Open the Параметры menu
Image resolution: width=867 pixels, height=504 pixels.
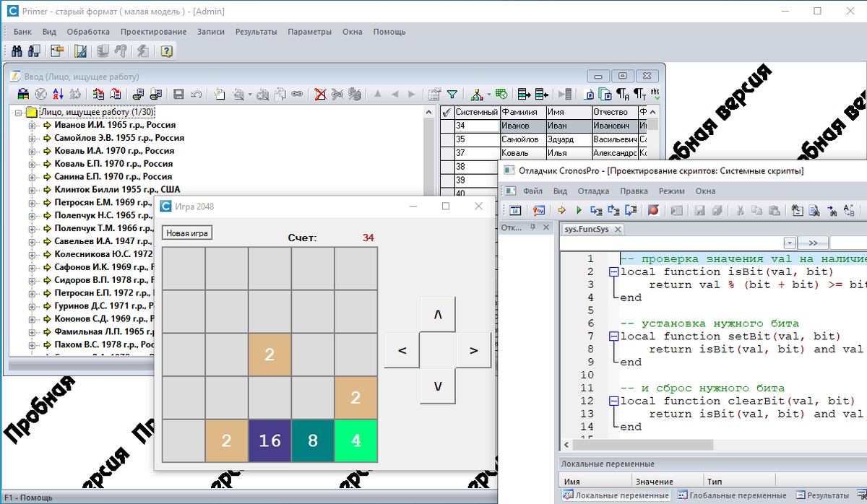click(x=309, y=32)
